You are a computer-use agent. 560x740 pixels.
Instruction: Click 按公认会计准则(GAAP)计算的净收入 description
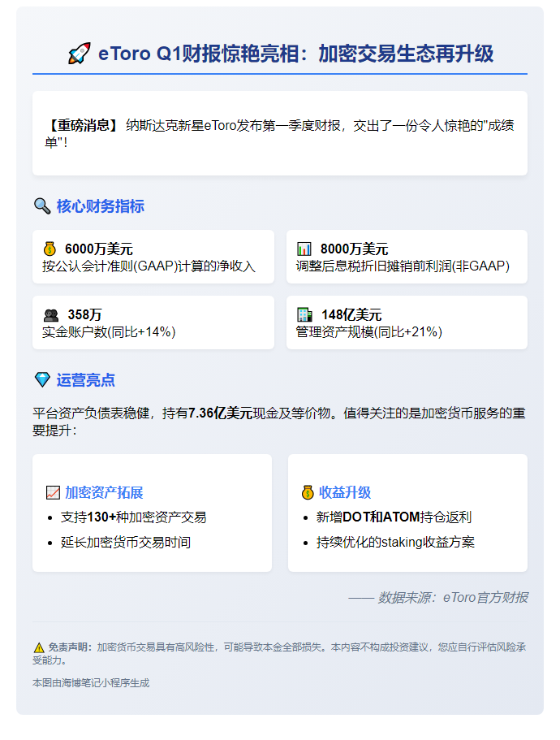pyautogui.click(x=149, y=266)
